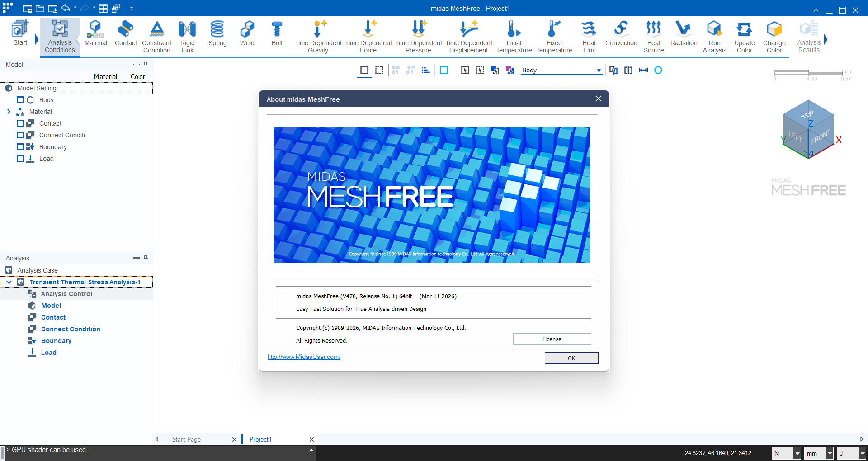868x461 pixels.
Task: Close the Project1 tab
Action: click(311, 439)
